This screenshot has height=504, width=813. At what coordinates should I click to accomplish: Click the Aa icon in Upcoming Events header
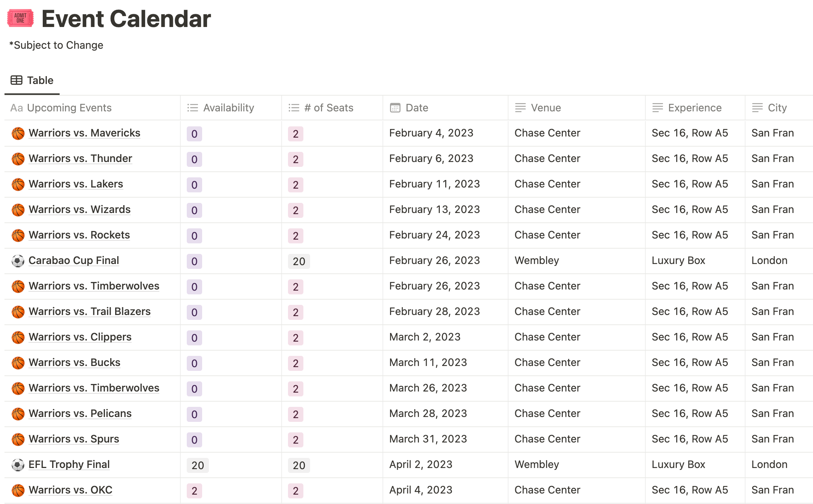17,108
